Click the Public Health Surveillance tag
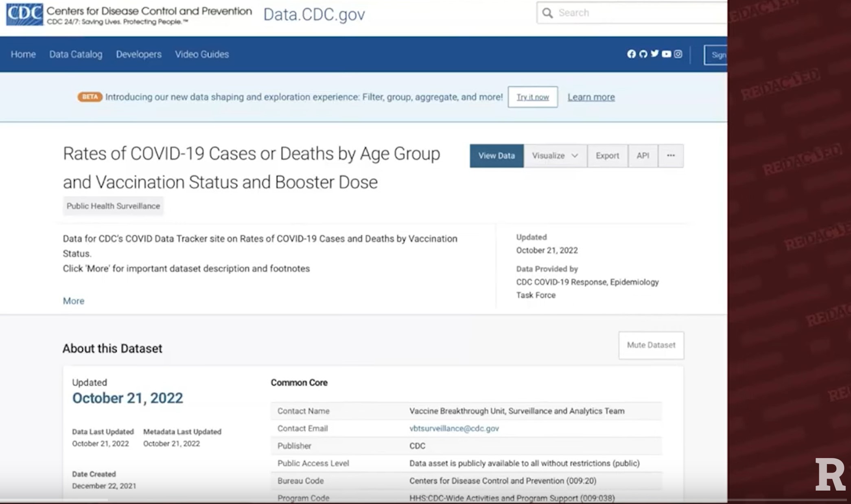The height and width of the screenshot is (504, 851). click(113, 206)
